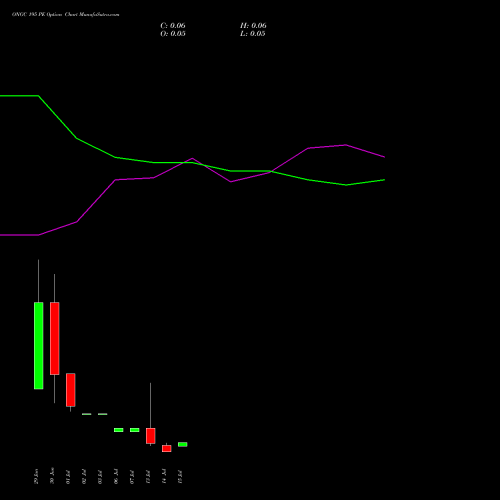This screenshot has height=500, width=500.
Task: Select the flat green 02 Jul candle
Action: tap(87, 414)
